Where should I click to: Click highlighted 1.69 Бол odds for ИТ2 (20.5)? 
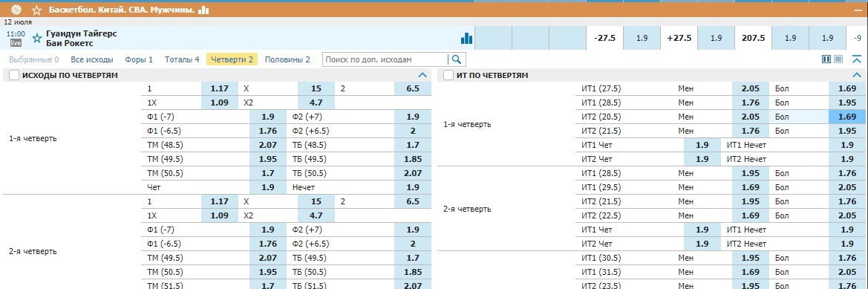(847, 117)
